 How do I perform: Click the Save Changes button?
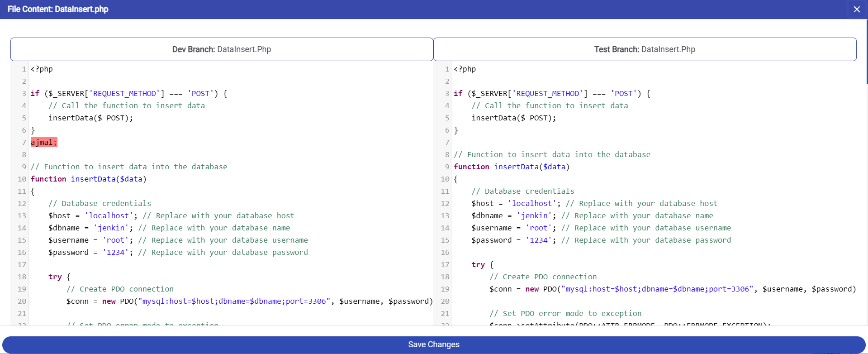pos(433,344)
